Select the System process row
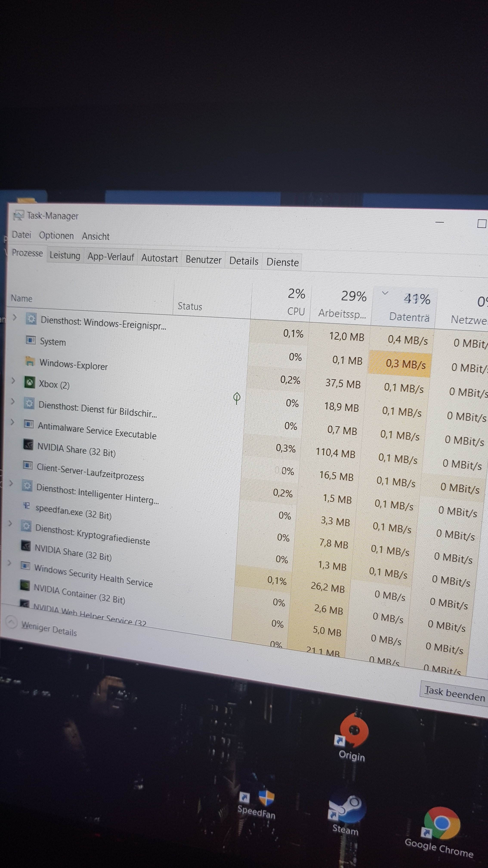The height and width of the screenshot is (868, 488). (x=53, y=342)
